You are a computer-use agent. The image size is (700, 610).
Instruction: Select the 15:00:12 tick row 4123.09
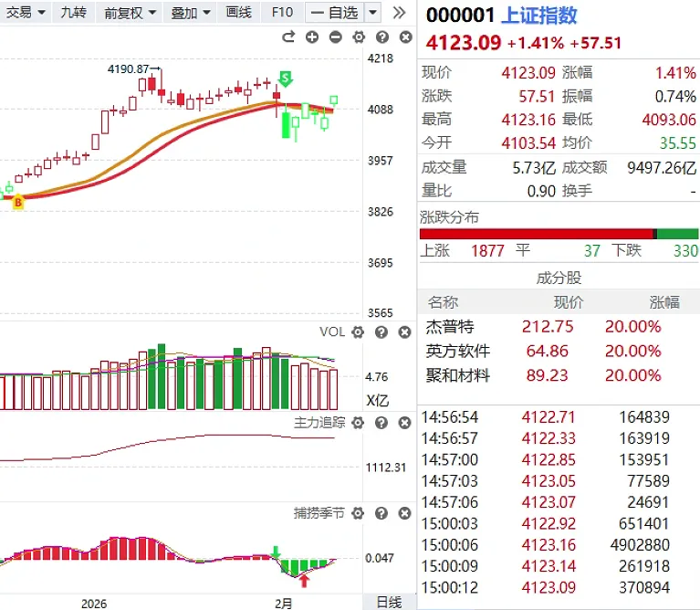coord(559,587)
